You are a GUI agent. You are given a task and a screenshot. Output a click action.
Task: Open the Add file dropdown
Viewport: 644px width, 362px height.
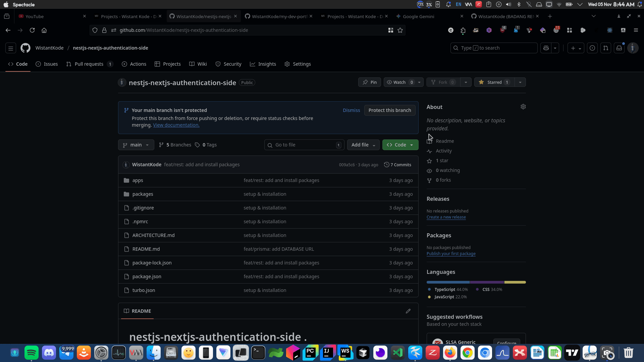pyautogui.click(x=363, y=145)
